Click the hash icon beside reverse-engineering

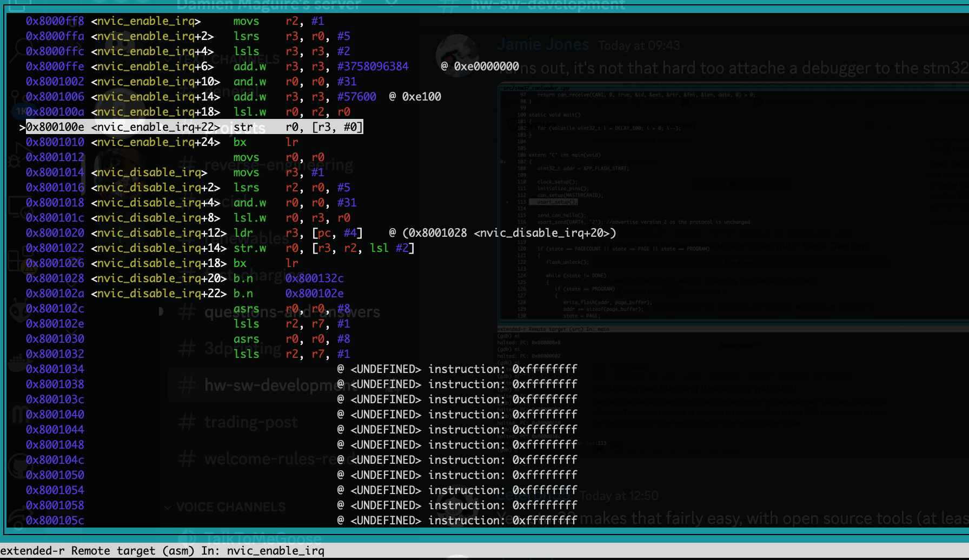coord(187,164)
